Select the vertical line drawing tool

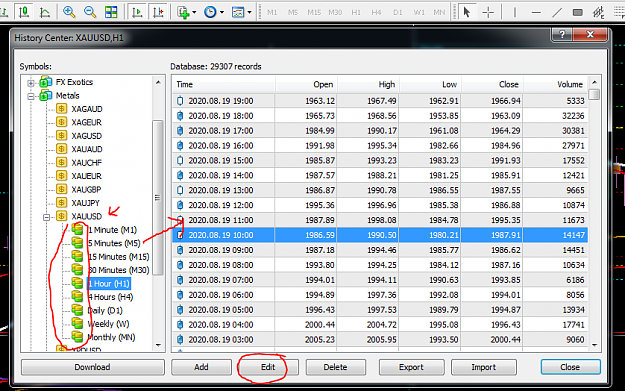click(515, 12)
